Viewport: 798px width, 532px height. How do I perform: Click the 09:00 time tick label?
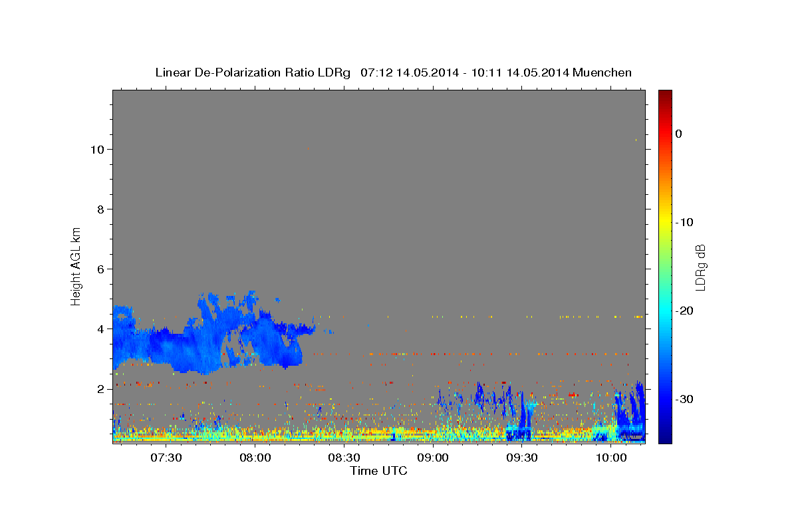tap(433, 458)
